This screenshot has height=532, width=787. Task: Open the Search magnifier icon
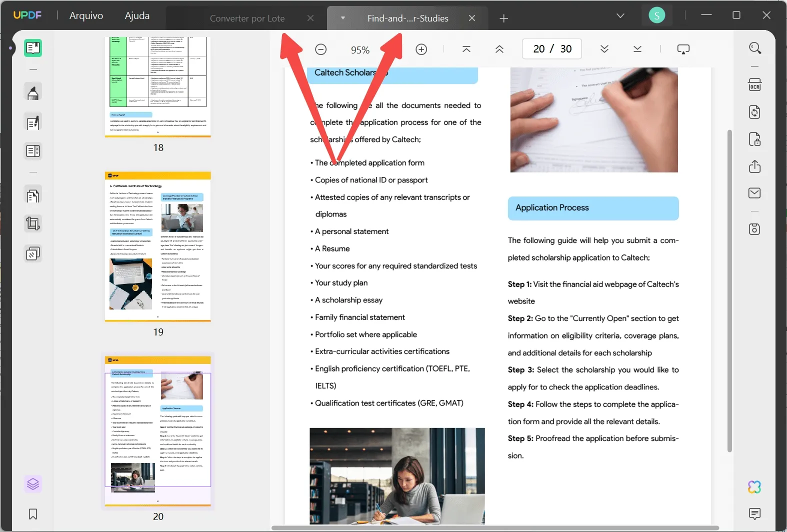755,48
